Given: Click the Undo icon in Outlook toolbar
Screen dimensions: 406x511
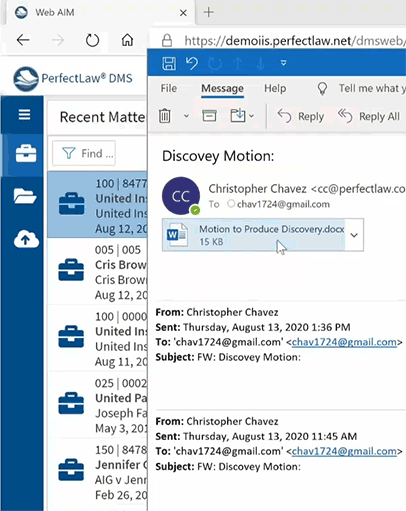Looking at the screenshot, I should 192,63.
